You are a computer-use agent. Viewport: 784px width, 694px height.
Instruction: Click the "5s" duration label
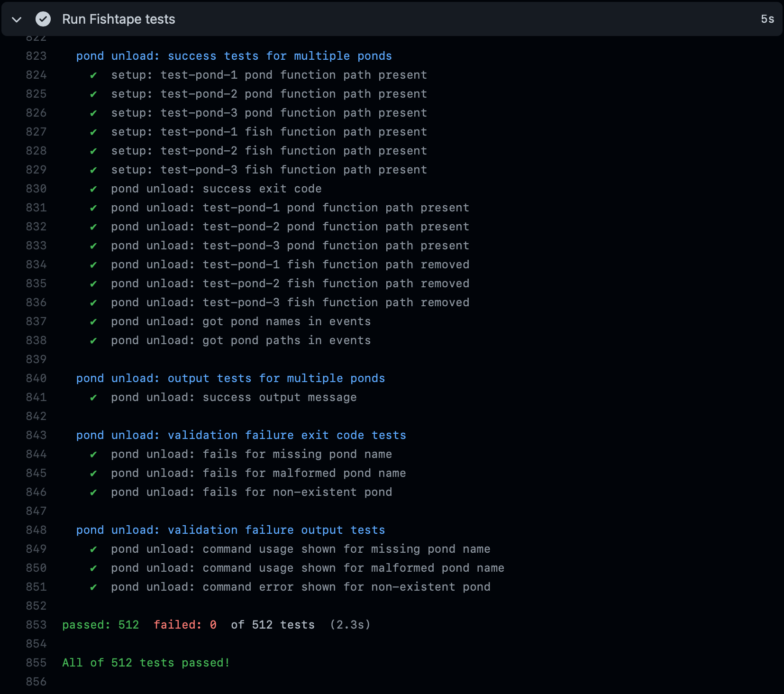pos(766,19)
